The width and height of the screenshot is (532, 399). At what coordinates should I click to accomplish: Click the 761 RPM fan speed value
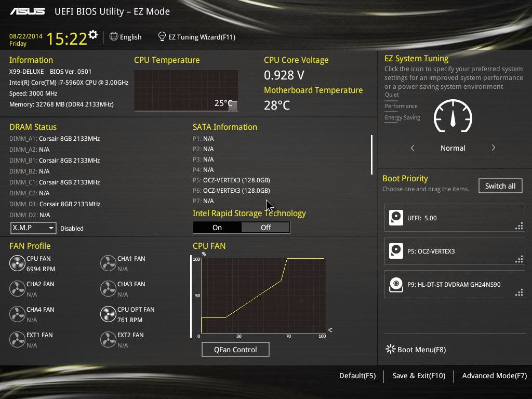pyautogui.click(x=130, y=320)
